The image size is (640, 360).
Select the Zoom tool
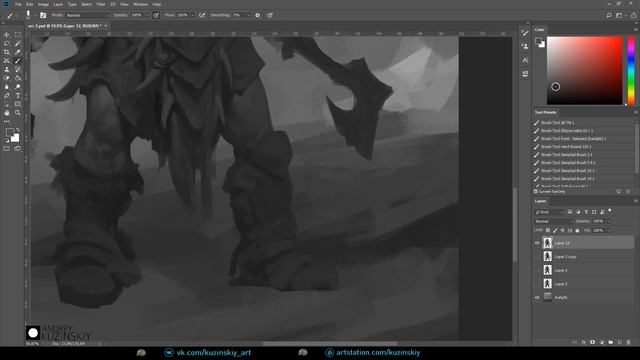click(x=18, y=113)
